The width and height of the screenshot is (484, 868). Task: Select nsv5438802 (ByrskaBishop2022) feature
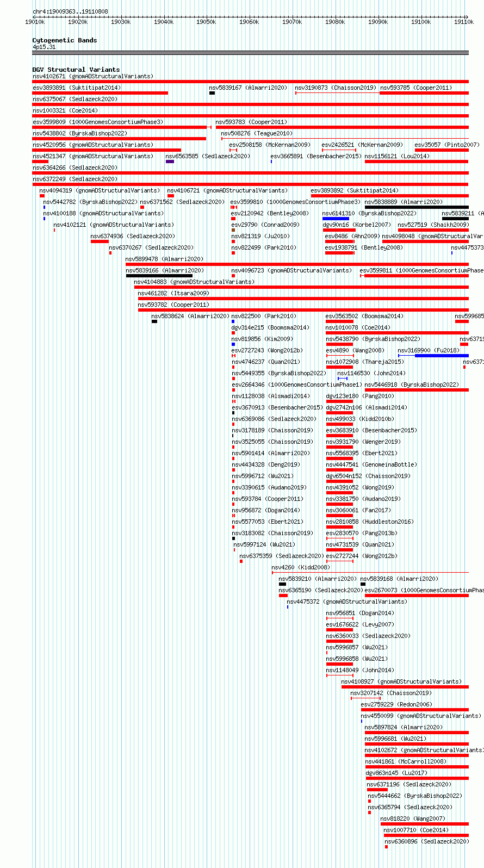click(x=80, y=133)
